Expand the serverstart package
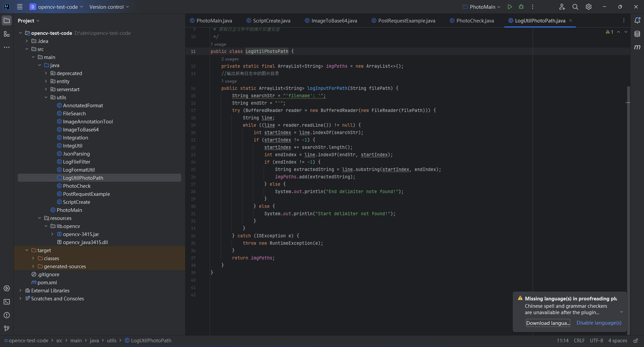Screen dimensions: 644x347 [46, 89]
